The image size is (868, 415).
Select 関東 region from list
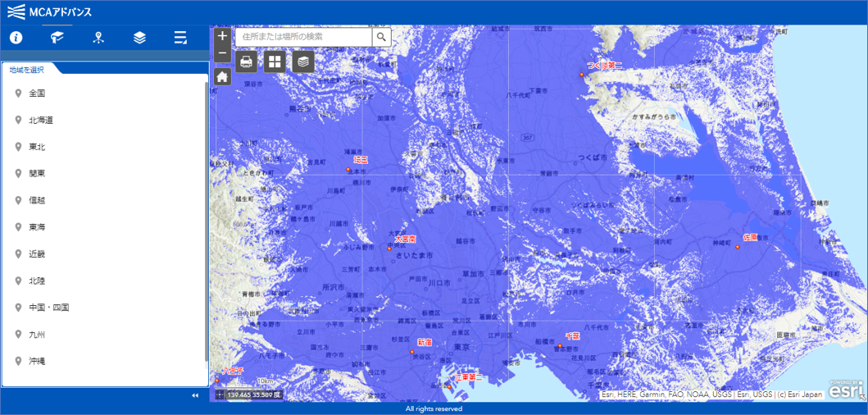pyautogui.click(x=37, y=174)
